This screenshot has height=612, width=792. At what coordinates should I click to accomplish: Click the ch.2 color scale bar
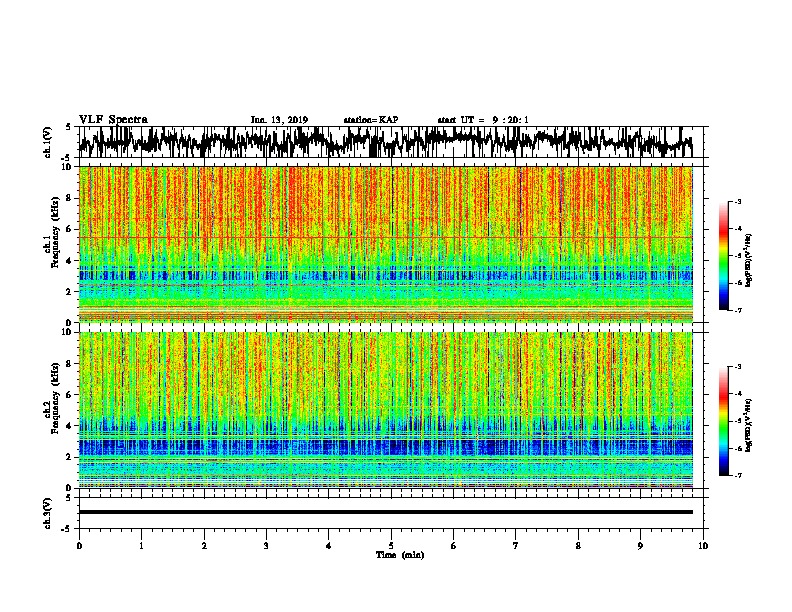(x=723, y=421)
